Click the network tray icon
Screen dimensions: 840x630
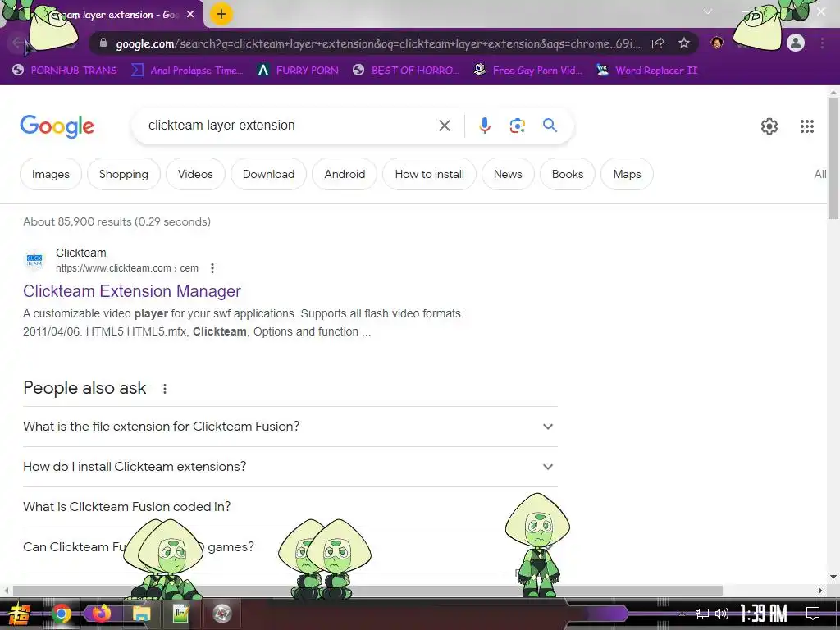click(702, 614)
